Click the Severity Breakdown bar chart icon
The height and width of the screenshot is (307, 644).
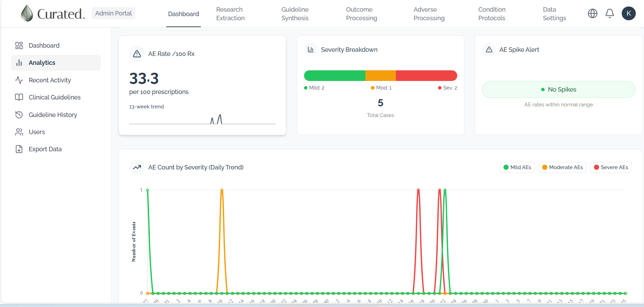coord(311,49)
